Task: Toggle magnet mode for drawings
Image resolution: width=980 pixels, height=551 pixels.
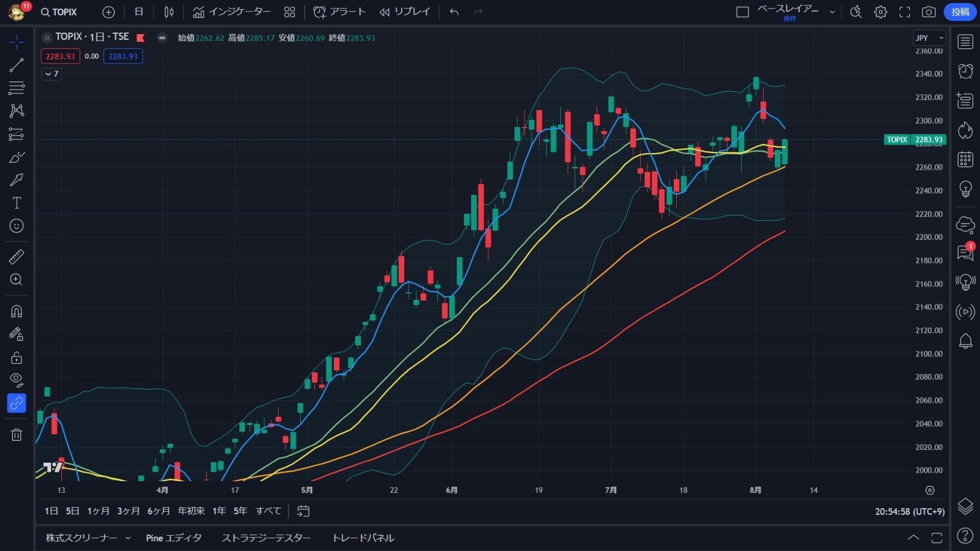Action: click(17, 311)
